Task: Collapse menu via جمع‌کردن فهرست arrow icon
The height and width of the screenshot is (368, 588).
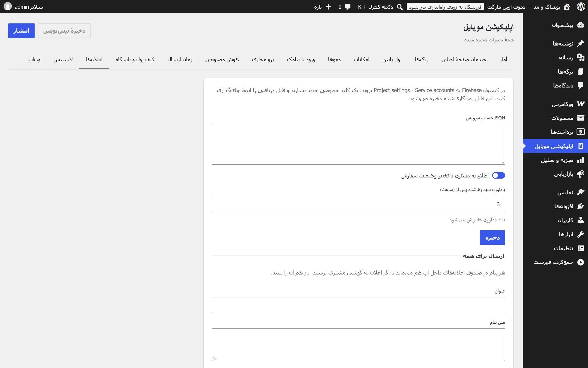Action: pos(581,262)
